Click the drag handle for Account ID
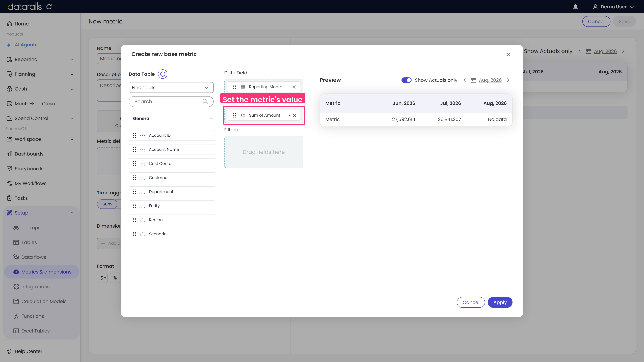 click(135, 135)
